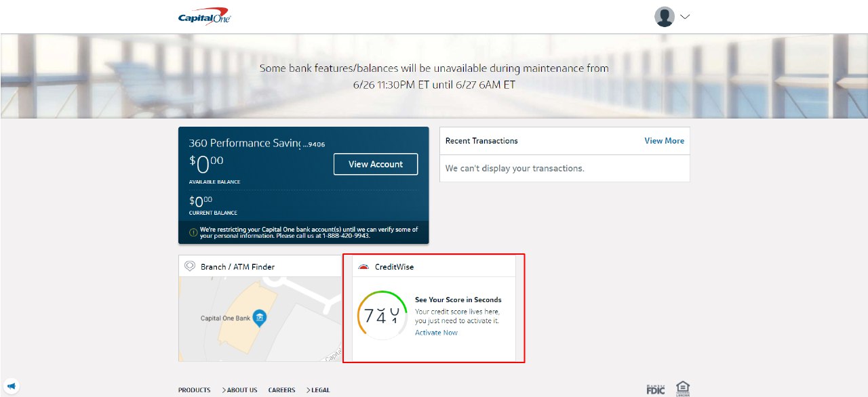
Task: Click the Activate Now link
Action: click(436, 333)
